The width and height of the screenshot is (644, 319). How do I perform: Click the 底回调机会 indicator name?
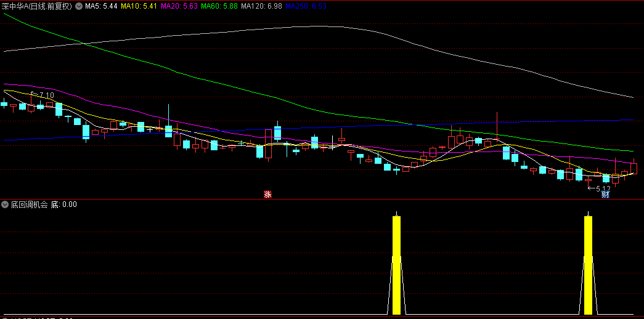[x=29, y=204]
